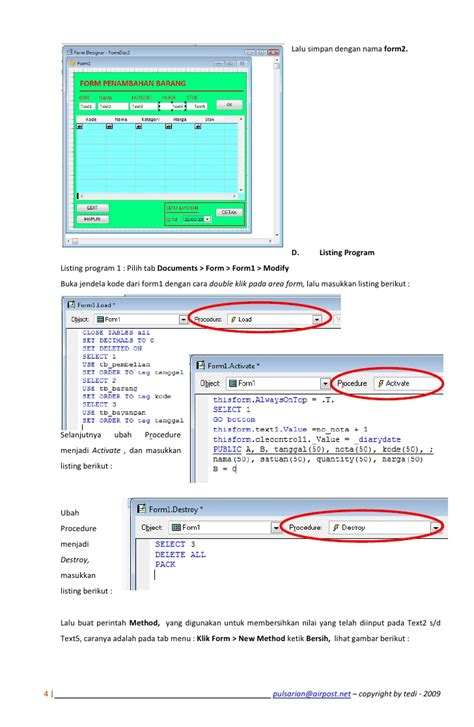The width and height of the screenshot is (474, 727).
Task: Click the PACK code line
Action: 165,564
